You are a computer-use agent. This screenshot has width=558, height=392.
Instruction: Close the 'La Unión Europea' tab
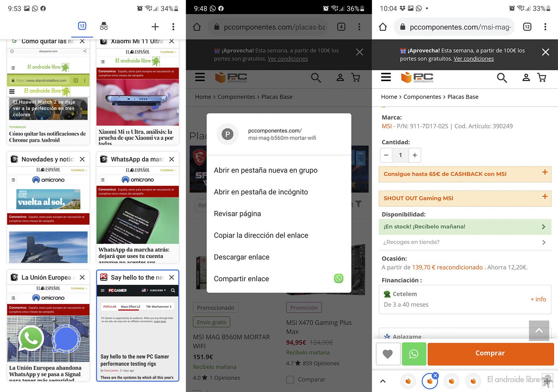pos(82,277)
